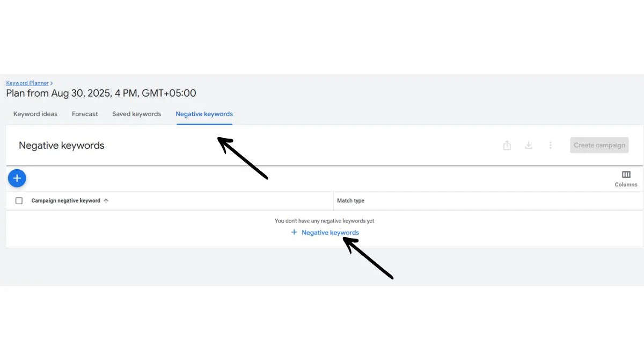Tick the select-all checkbox in table header
The image size is (644, 360).
(19, 201)
